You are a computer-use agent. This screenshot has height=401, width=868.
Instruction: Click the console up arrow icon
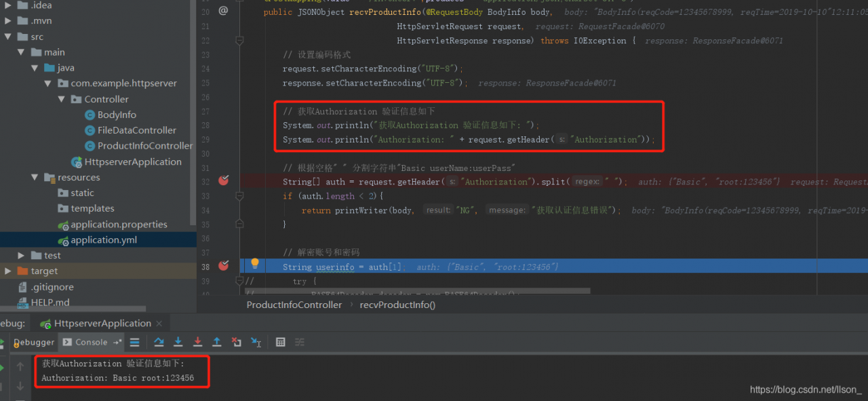[x=20, y=366]
